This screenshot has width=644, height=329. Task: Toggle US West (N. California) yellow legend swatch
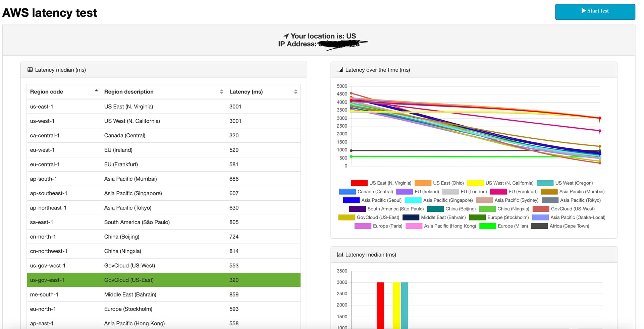click(476, 183)
